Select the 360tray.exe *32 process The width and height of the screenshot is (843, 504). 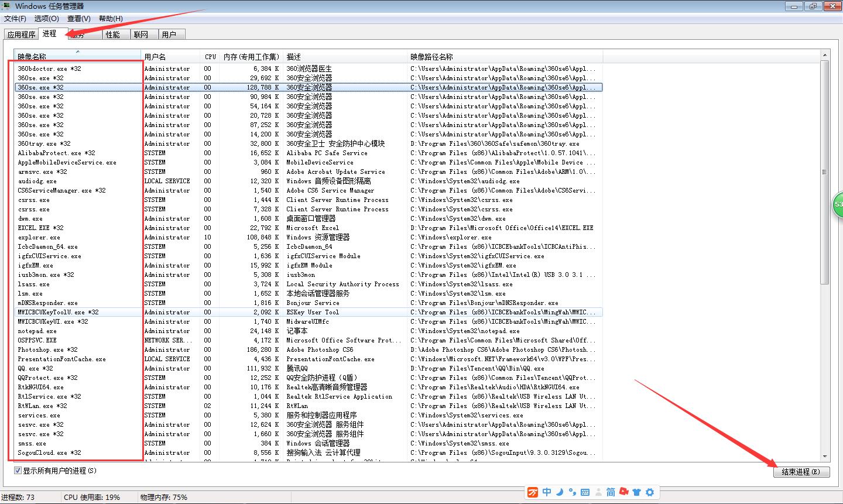309,143
